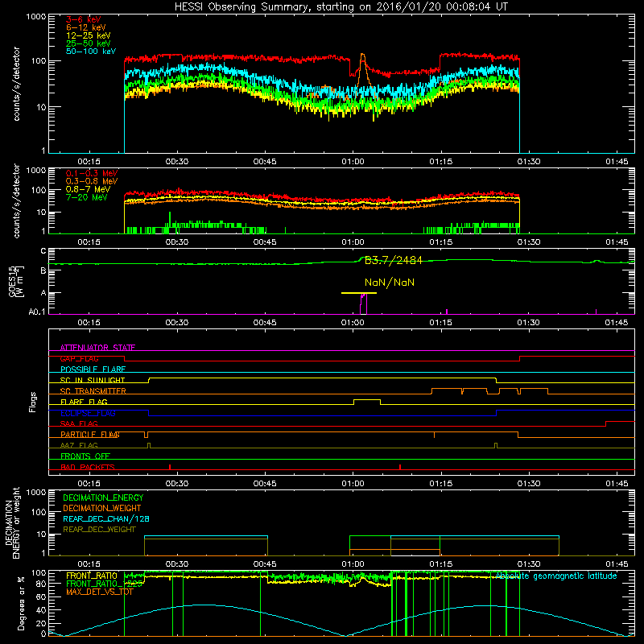Click the Degrees or % axis title

coord(21,603)
